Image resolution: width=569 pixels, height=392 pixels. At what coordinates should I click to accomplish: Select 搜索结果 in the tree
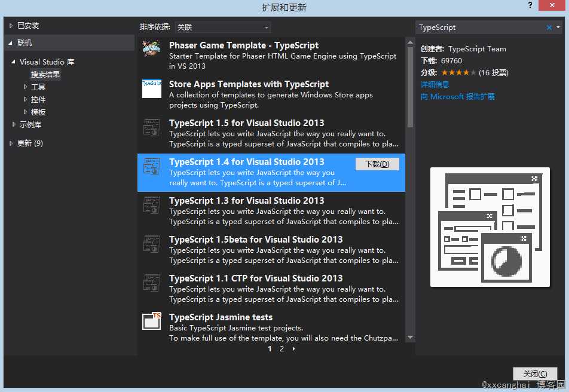click(45, 75)
